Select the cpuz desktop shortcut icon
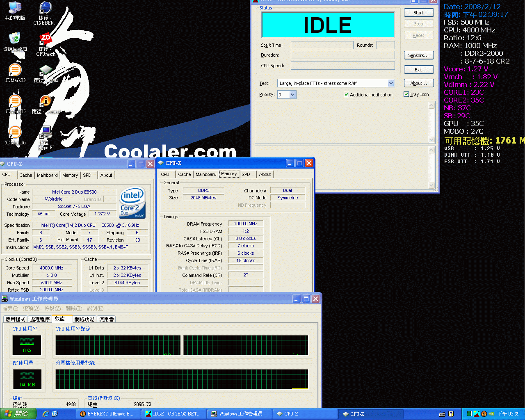The image size is (525, 420). [x=46, y=73]
